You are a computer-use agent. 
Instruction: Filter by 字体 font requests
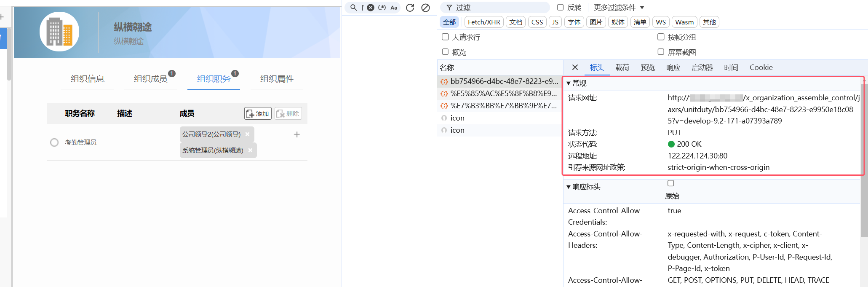574,22
